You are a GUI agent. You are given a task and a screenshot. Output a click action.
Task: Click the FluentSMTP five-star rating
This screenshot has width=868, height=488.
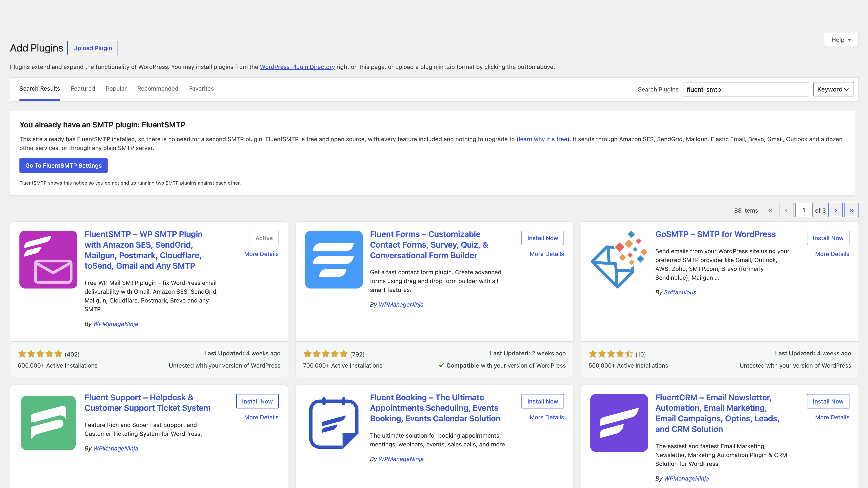(40, 354)
